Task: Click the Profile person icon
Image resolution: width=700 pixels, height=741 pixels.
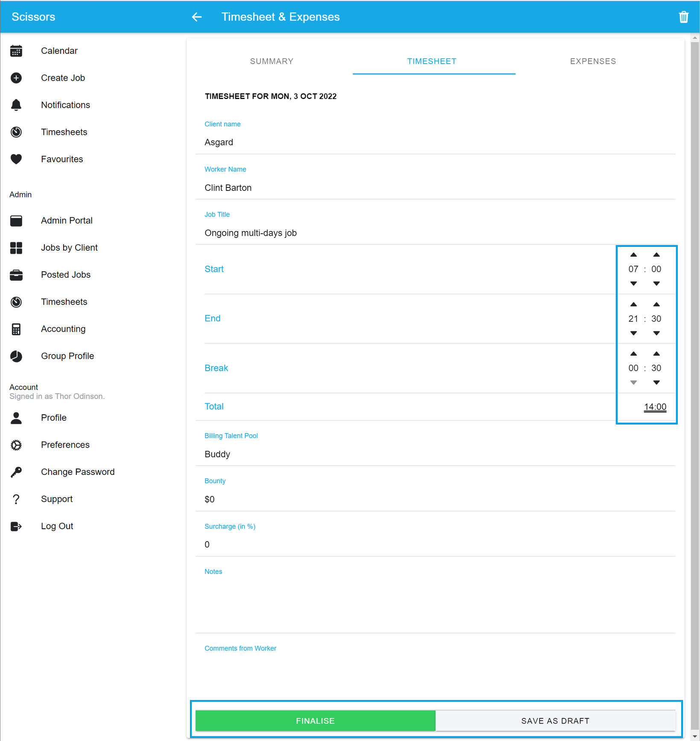Action: click(x=16, y=418)
